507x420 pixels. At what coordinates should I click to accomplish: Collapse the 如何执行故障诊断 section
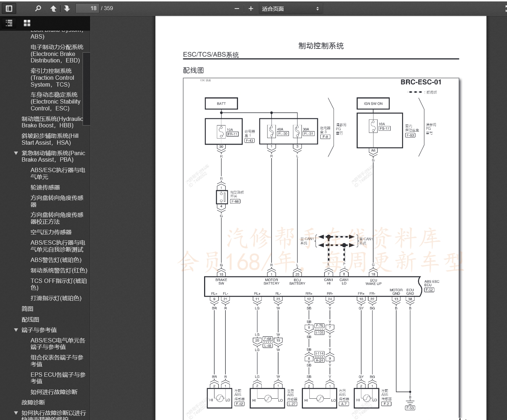[x=16, y=412]
